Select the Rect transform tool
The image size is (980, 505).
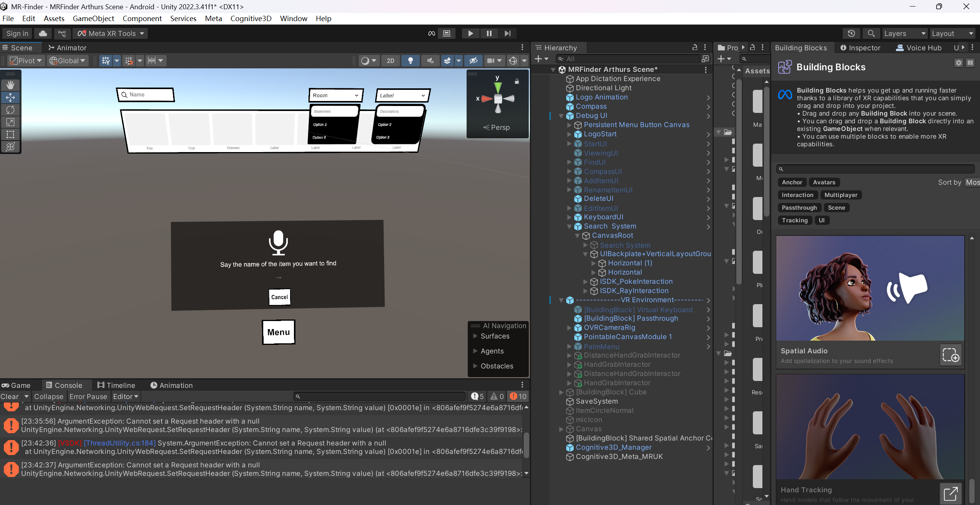point(10,134)
